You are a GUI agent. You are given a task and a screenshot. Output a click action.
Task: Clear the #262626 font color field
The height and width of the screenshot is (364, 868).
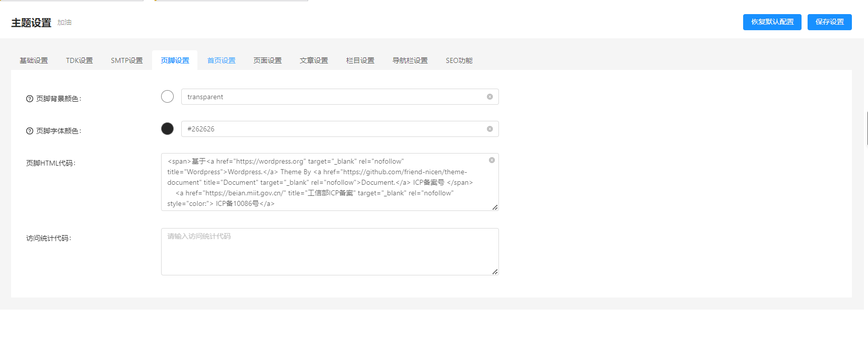point(490,129)
